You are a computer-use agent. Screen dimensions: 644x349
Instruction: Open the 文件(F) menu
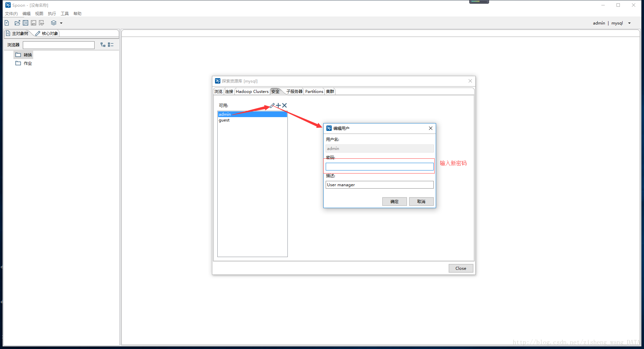11,14
